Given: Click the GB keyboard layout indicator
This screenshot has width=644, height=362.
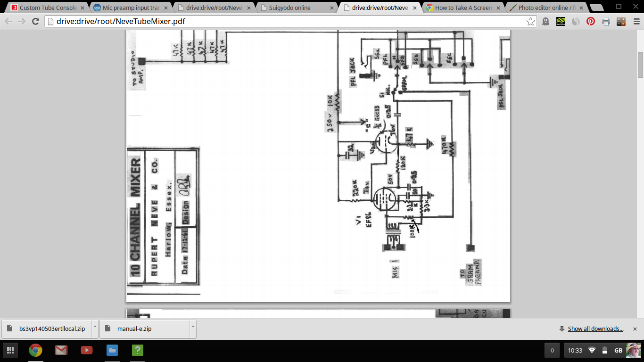Looking at the screenshot, I should tap(618, 351).
